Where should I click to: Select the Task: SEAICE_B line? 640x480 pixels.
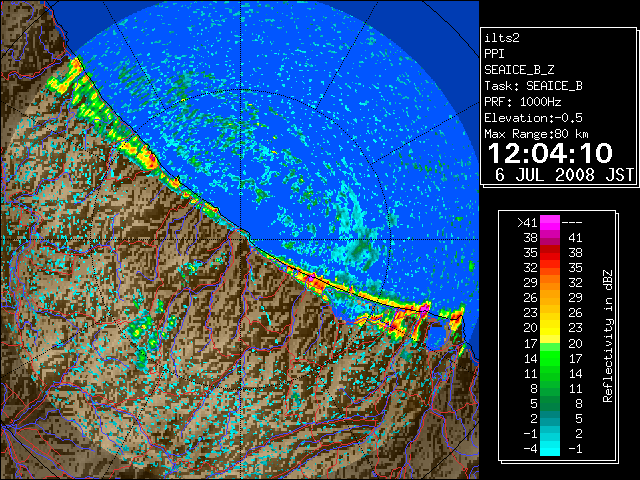coord(533,86)
